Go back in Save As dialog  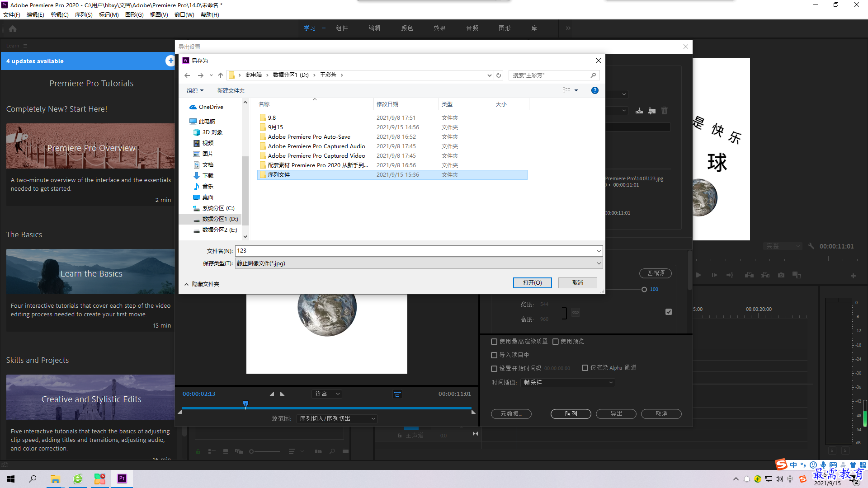(187, 75)
